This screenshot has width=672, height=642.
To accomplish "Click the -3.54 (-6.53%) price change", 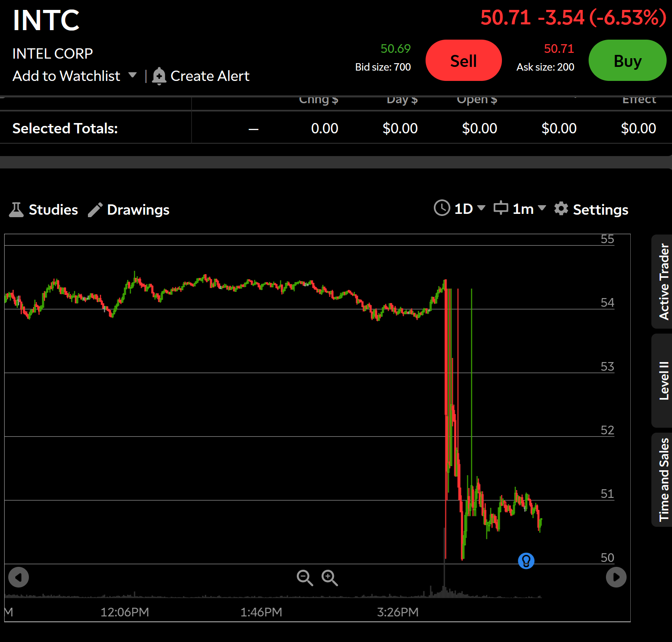I will pos(602,18).
